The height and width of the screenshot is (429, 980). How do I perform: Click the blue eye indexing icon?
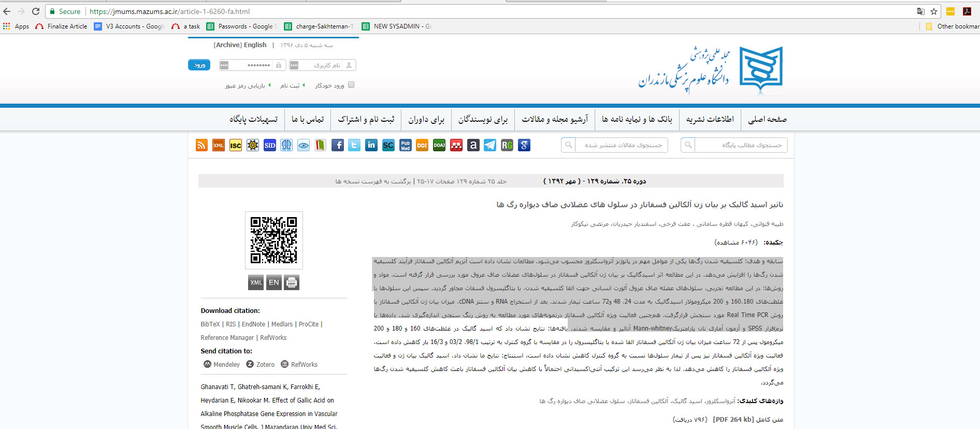304,146
